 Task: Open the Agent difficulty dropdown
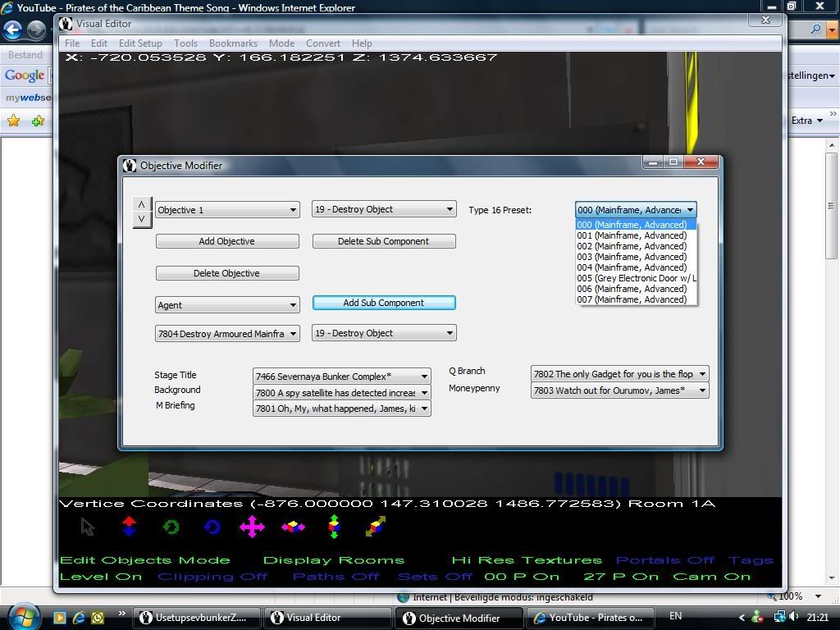click(227, 305)
